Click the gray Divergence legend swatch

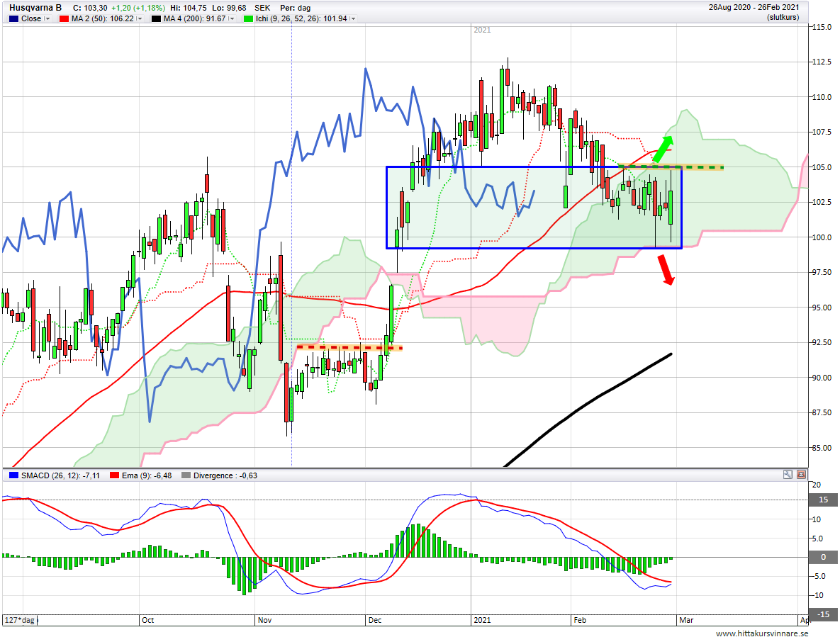pyautogui.click(x=186, y=475)
